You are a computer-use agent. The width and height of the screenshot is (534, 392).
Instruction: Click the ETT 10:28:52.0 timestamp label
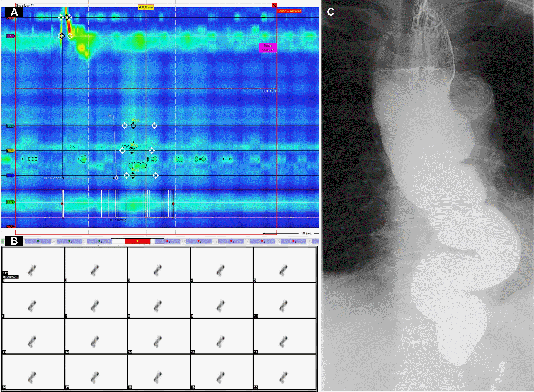(x=10, y=275)
